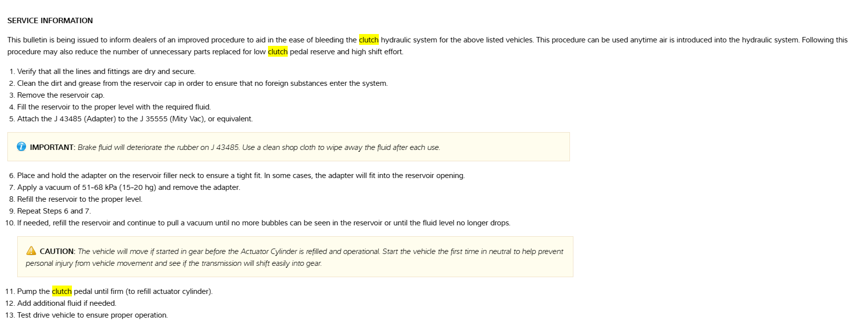Click "Add additional fluid if needed" step

67,303
